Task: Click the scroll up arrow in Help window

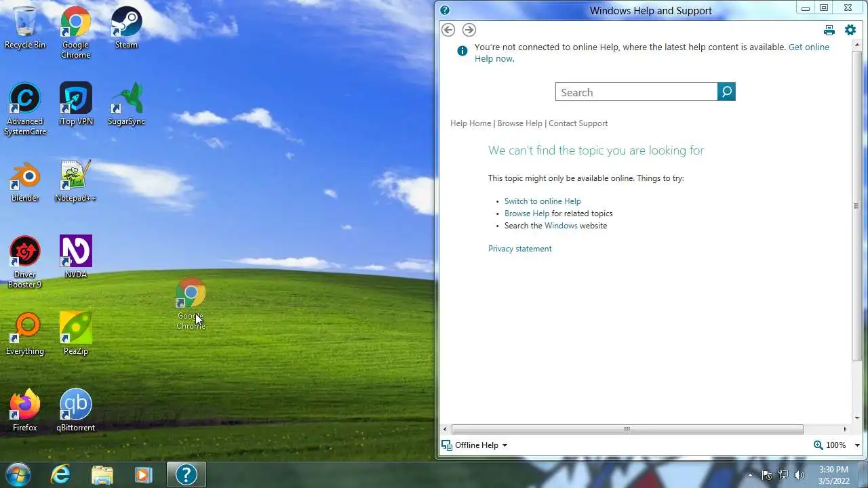Action: 856,45
